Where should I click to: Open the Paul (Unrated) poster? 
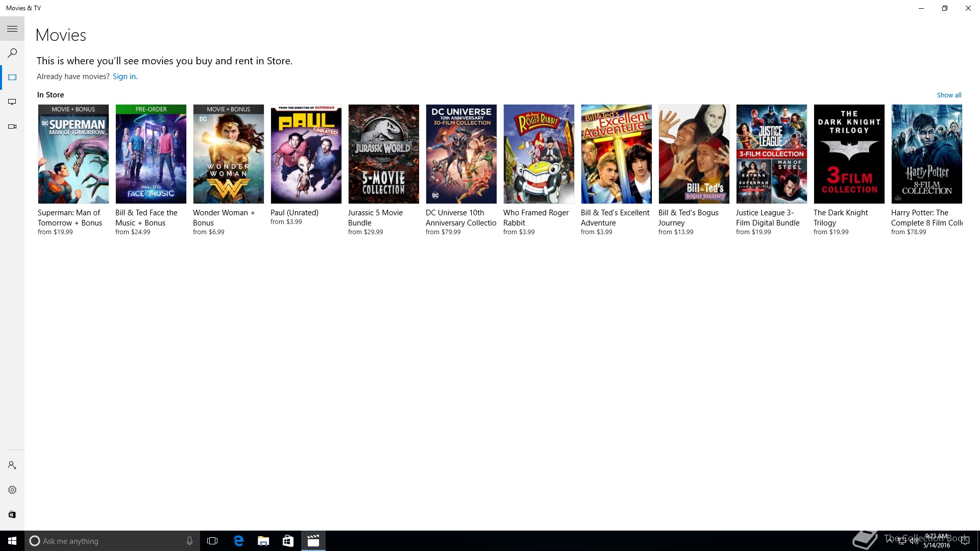306,154
